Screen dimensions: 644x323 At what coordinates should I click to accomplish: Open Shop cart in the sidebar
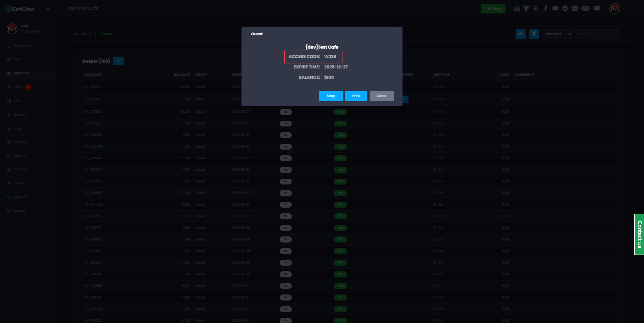[x=18, y=87]
